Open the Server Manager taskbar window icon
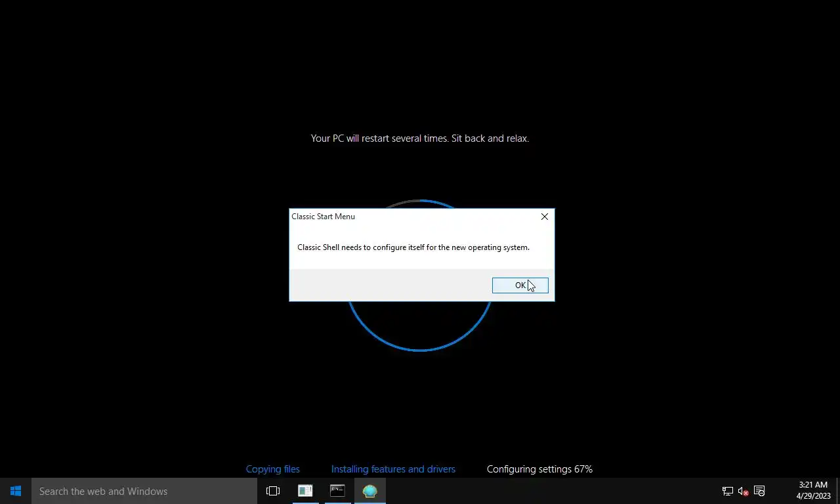This screenshot has width=840, height=504. click(305, 491)
